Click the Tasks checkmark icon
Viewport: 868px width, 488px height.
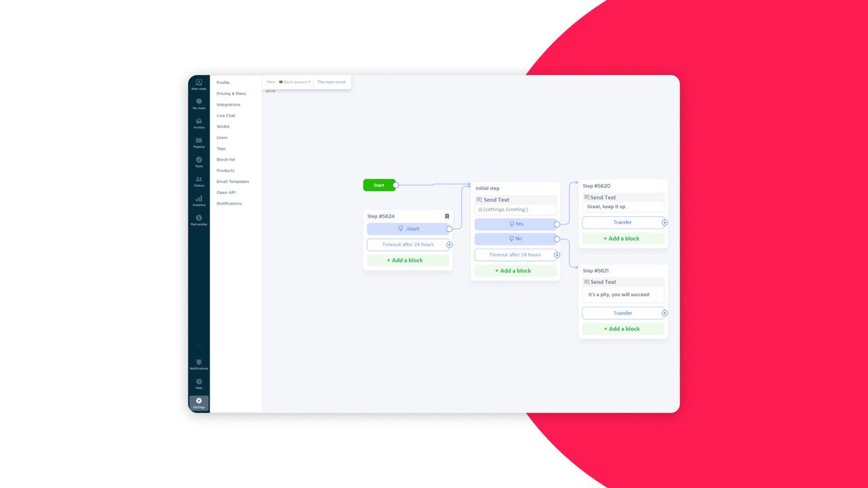tap(199, 160)
